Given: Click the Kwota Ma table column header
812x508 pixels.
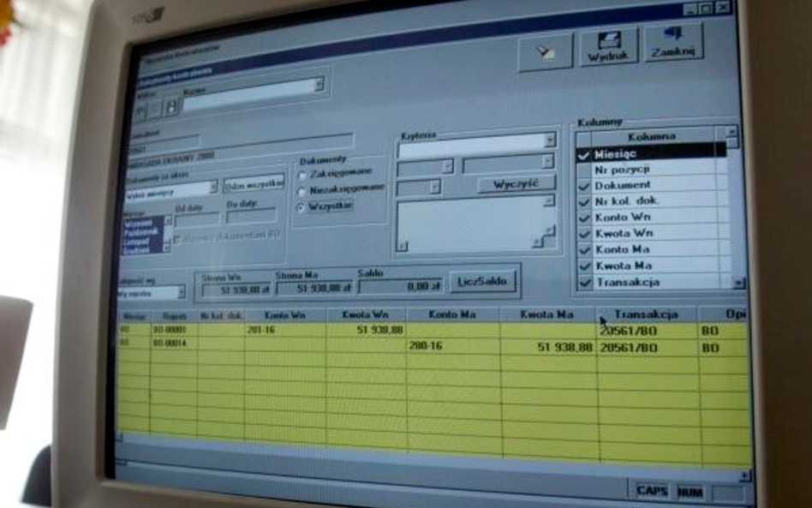Looking at the screenshot, I should pyautogui.click(x=546, y=314).
